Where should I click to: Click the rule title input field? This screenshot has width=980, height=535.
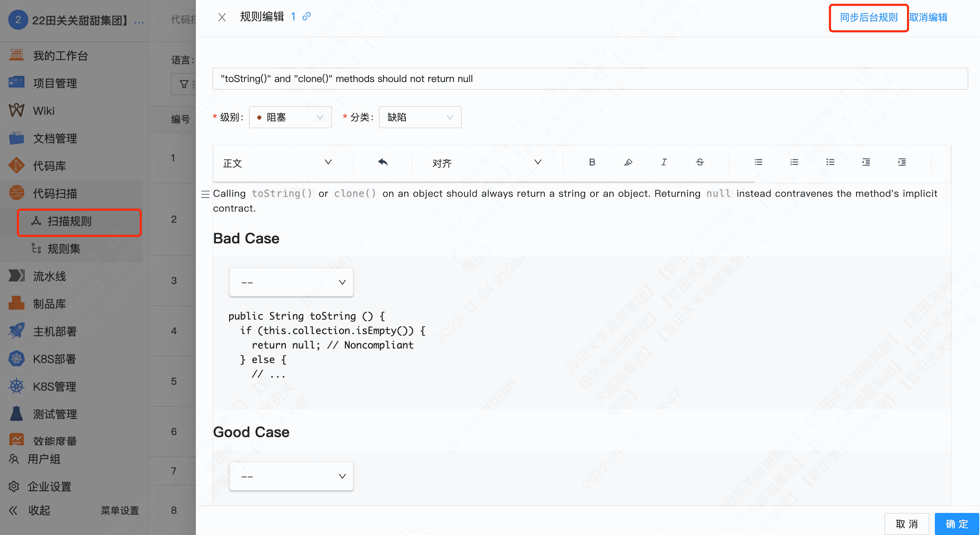tap(590, 79)
